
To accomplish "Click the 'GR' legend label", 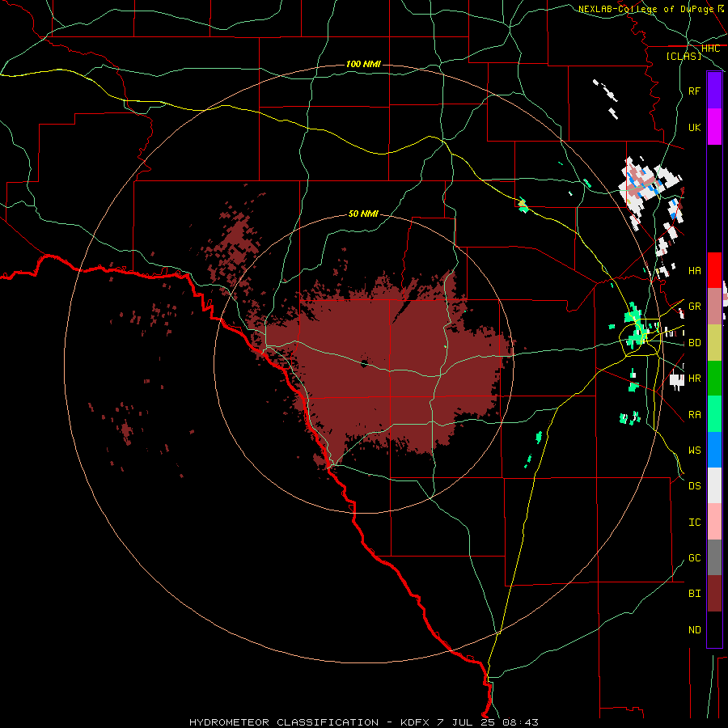I will tap(694, 307).
